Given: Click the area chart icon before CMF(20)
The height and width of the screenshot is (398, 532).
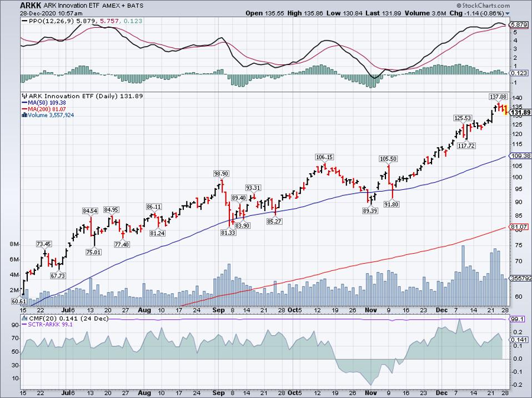Looking at the screenshot, I should 24,318.
